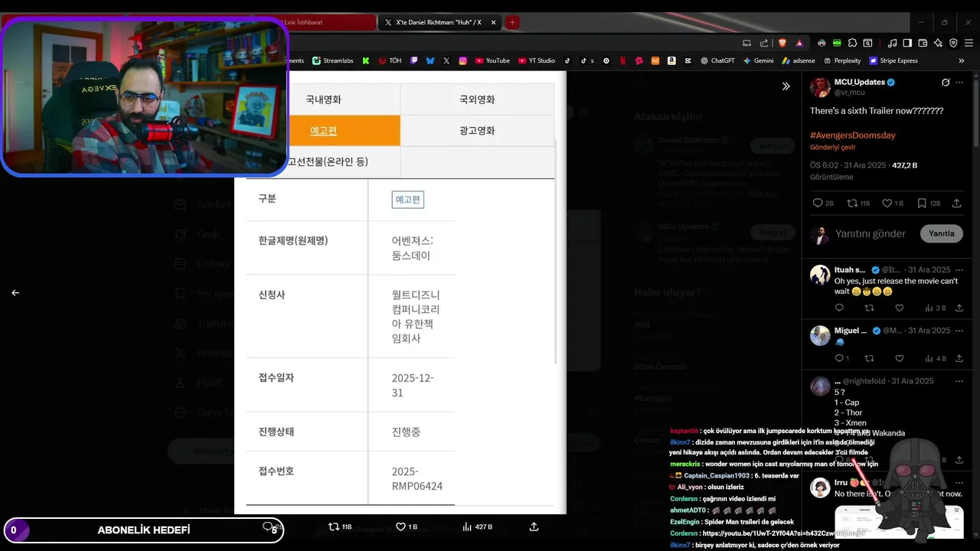Open the Streamlabs bookmark
980x551 pixels.
(332, 60)
